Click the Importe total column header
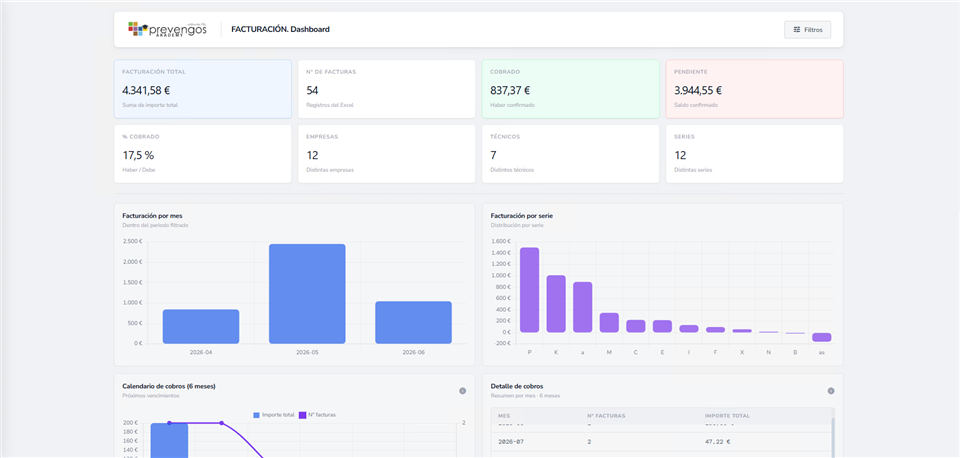The width and height of the screenshot is (960, 458). pyautogui.click(x=727, y=416)
